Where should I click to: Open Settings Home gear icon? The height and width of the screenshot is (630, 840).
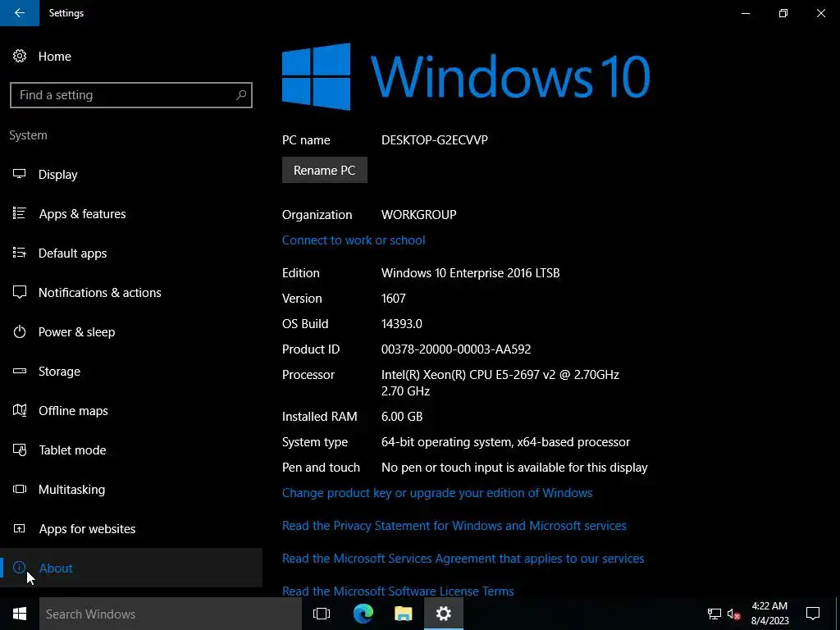(x=20, y=56)
